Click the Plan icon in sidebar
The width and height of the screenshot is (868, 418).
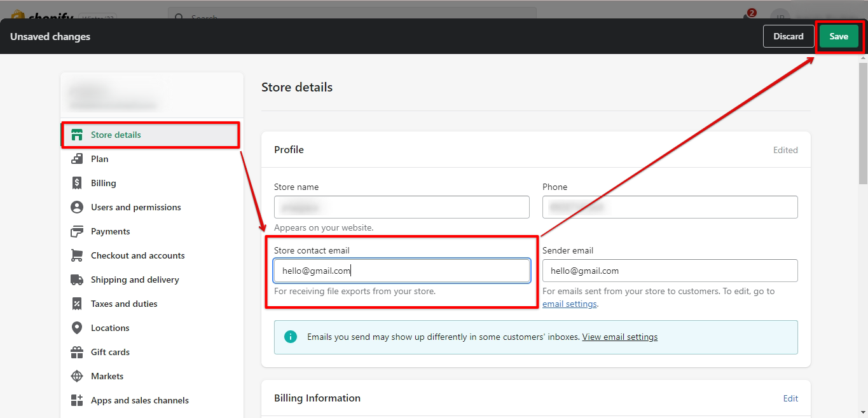[77, 159]
